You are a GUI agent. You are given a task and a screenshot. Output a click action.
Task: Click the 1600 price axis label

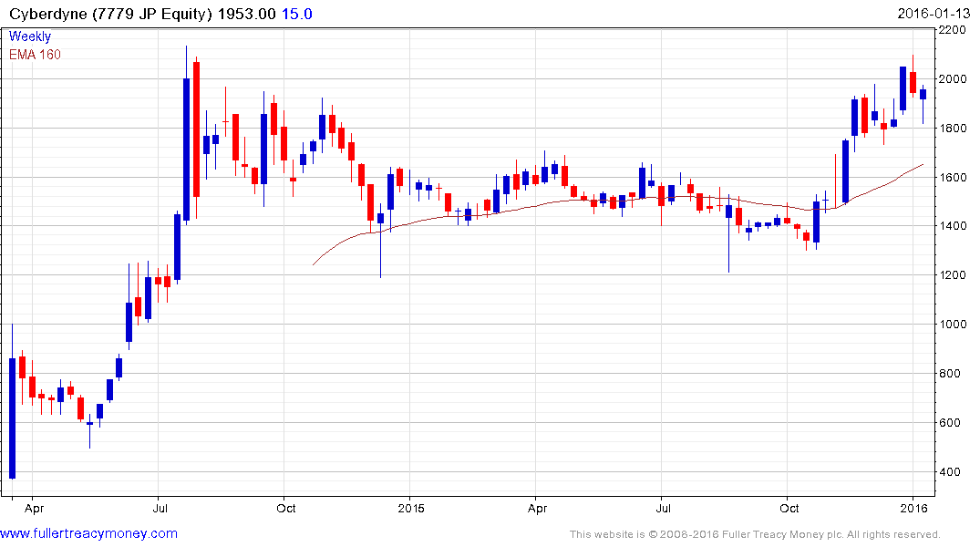tap(953, 178)
